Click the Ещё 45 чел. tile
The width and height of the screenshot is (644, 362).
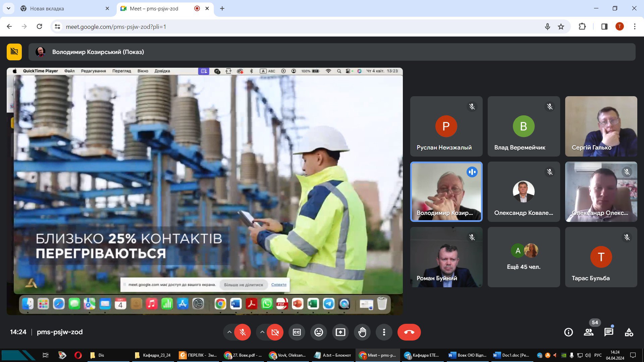point(524,257)
